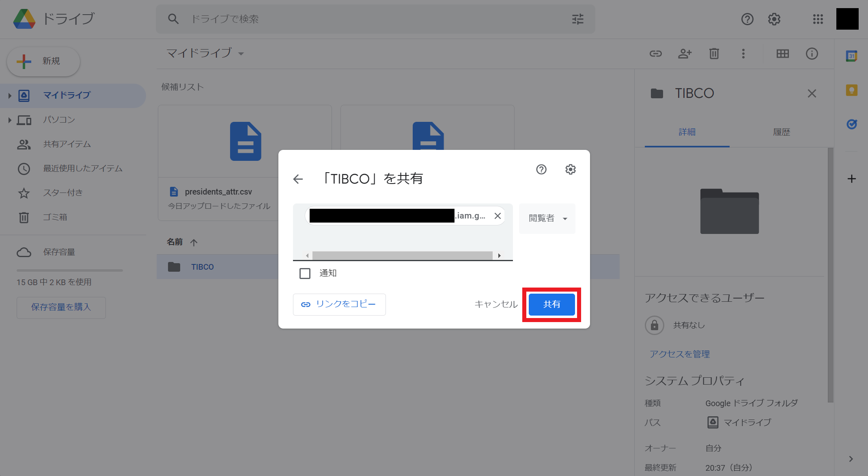Close the TIBCO details panel
This screenshot has width=868, height=476.
812,93
